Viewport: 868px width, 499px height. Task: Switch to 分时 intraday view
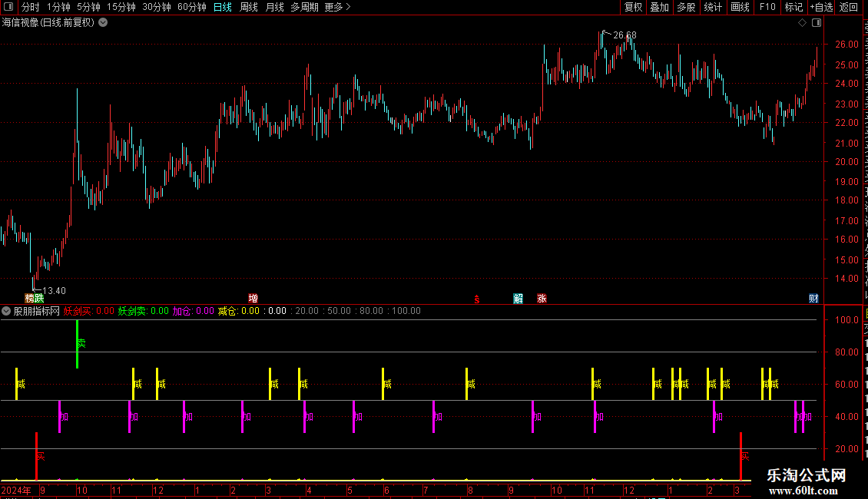[31, 7]
